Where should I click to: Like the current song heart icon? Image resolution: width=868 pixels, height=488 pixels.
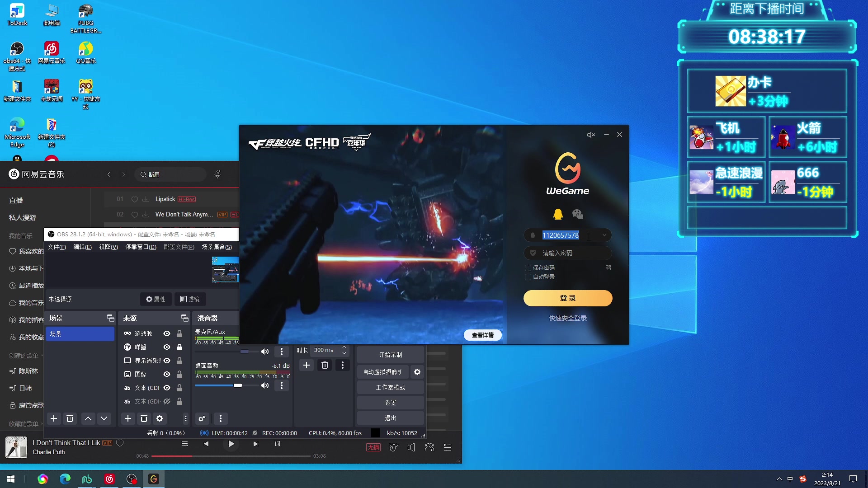[x=120, y=443]
